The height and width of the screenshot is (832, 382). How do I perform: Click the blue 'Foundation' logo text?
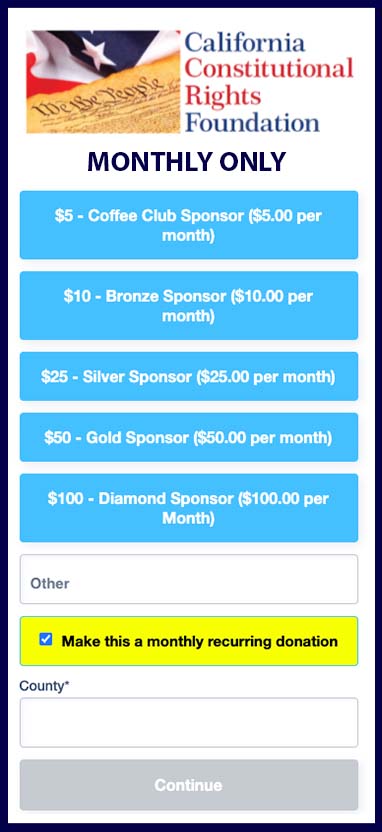tap(253, 121)
